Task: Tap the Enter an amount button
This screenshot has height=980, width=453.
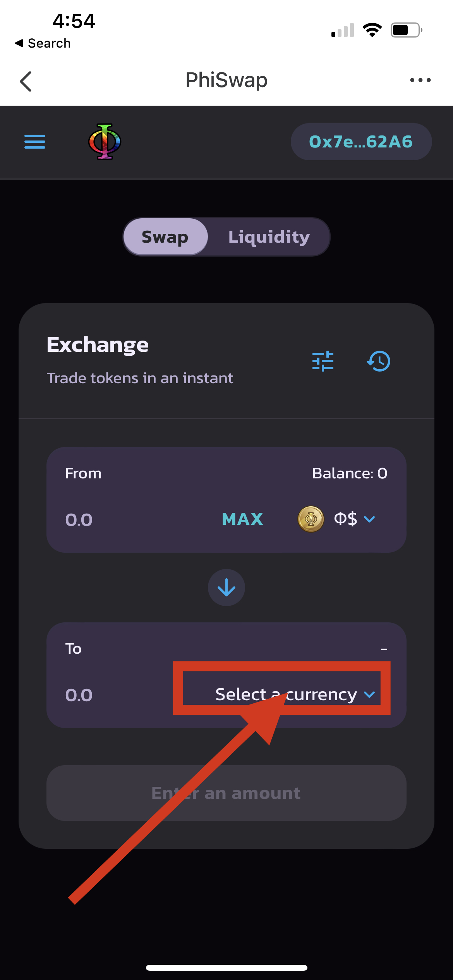Action: [x=226, y=793]
